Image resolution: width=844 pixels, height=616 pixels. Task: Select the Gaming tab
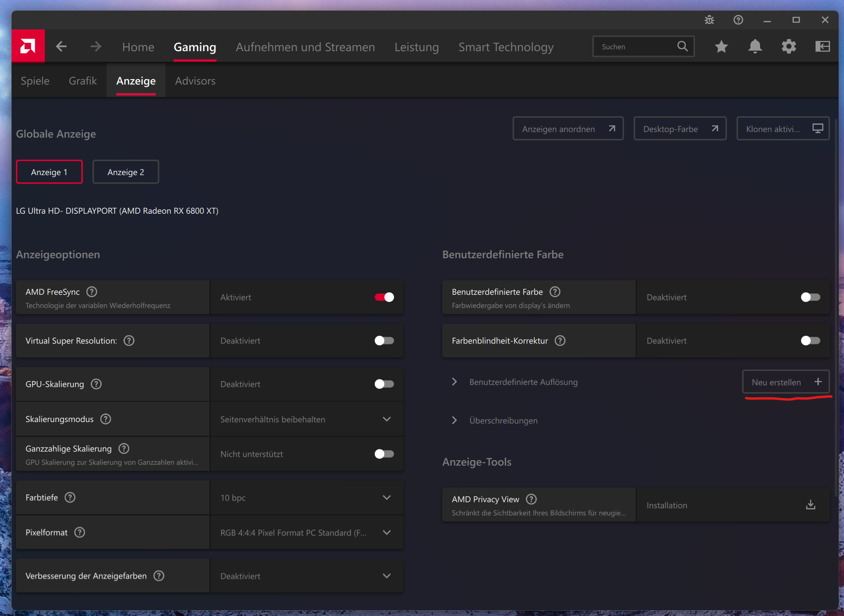click(x=195, y=47)
